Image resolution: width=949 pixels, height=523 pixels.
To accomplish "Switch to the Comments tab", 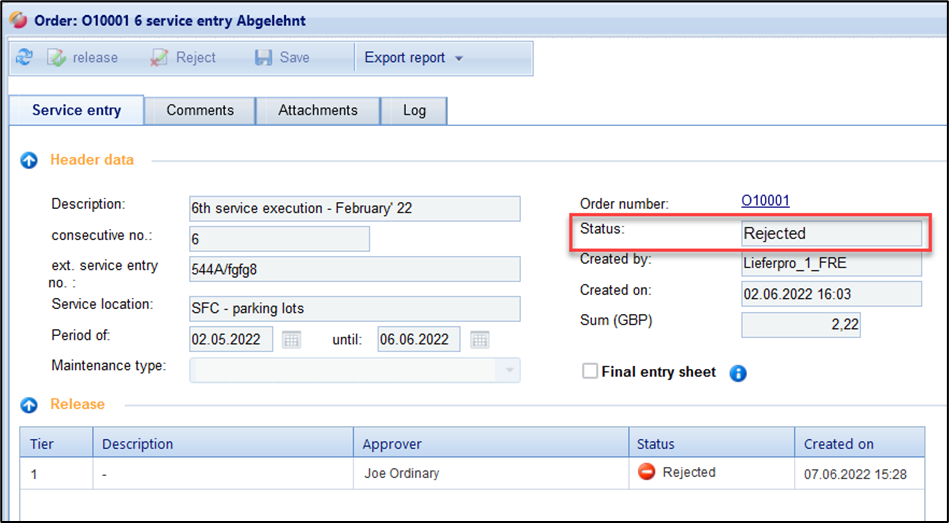I will tap(200, 110).
